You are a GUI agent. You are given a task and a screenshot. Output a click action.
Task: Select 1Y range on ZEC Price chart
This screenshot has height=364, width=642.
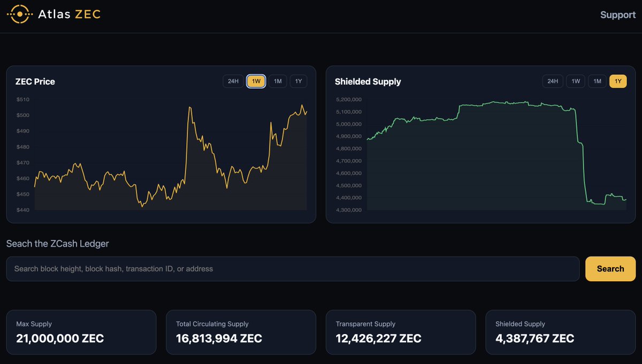(x=299, y=81)
